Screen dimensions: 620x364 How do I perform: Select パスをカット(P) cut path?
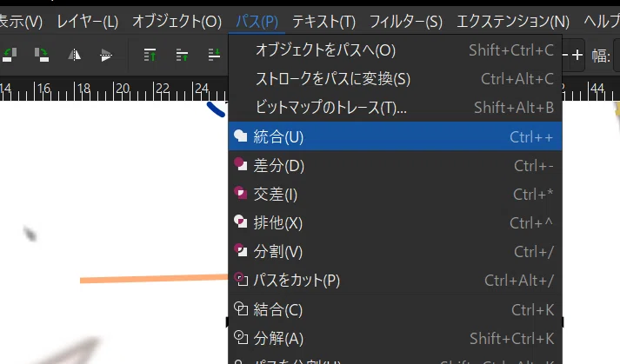pos(395,281)
